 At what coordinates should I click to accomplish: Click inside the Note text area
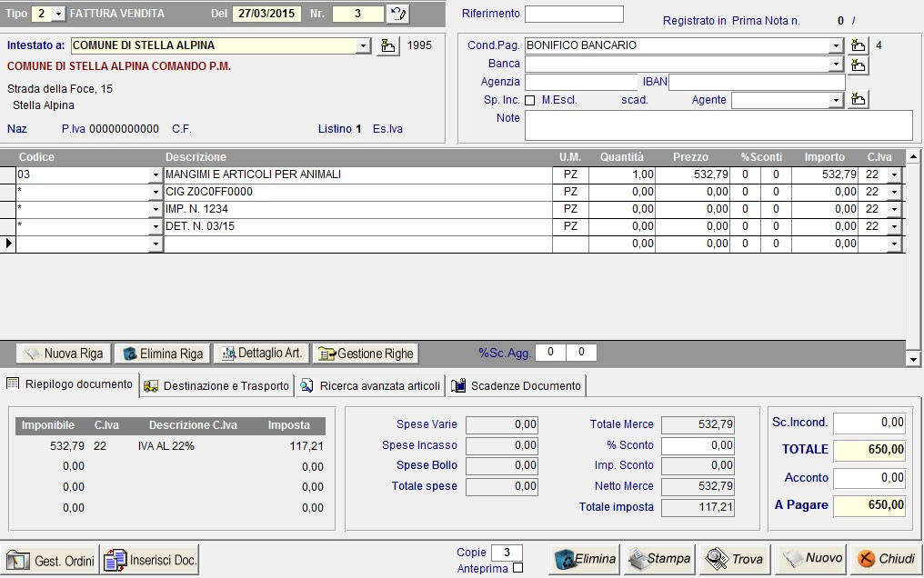tap(718, 125)
